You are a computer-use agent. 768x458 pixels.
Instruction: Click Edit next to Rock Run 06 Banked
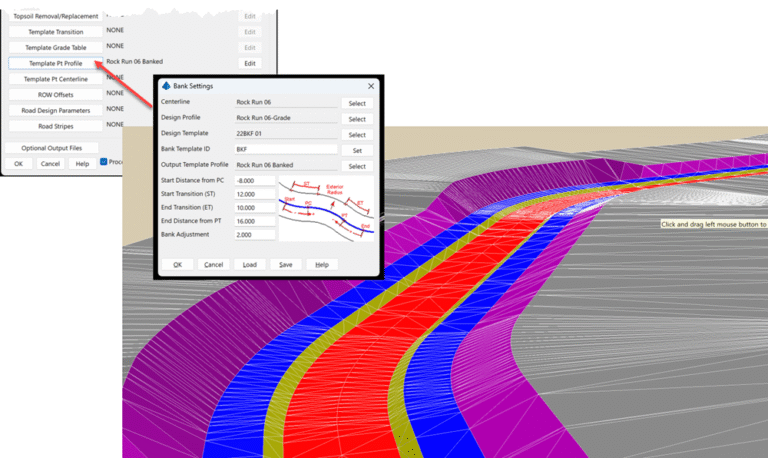pos(250,63)
